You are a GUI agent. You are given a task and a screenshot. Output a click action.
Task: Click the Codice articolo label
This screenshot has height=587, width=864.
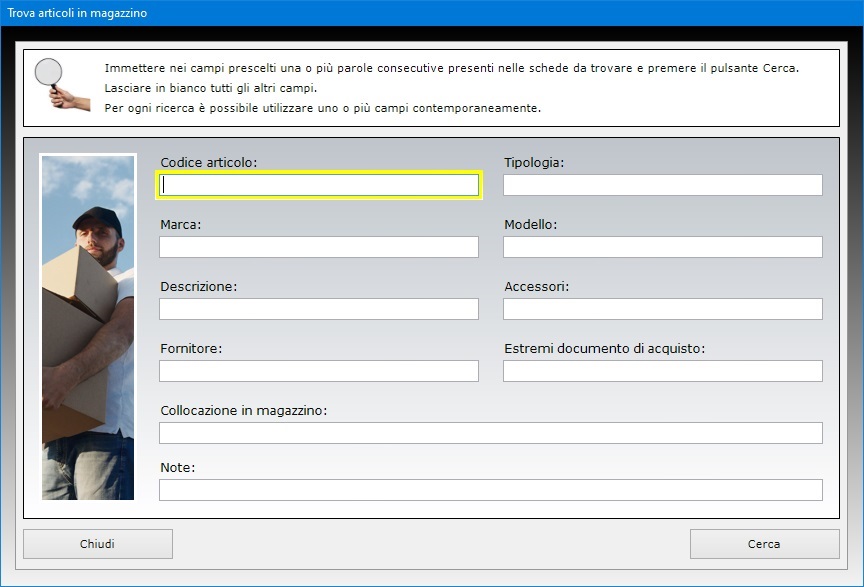coord(209,163)
